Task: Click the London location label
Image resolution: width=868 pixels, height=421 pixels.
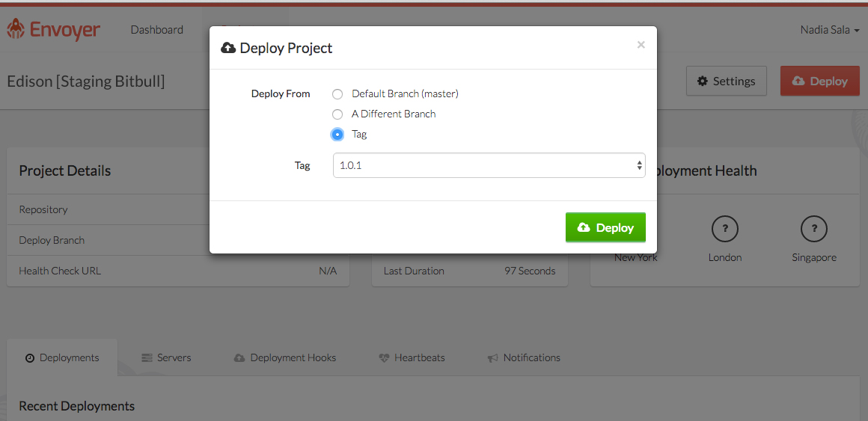Action: click(725, 258)
